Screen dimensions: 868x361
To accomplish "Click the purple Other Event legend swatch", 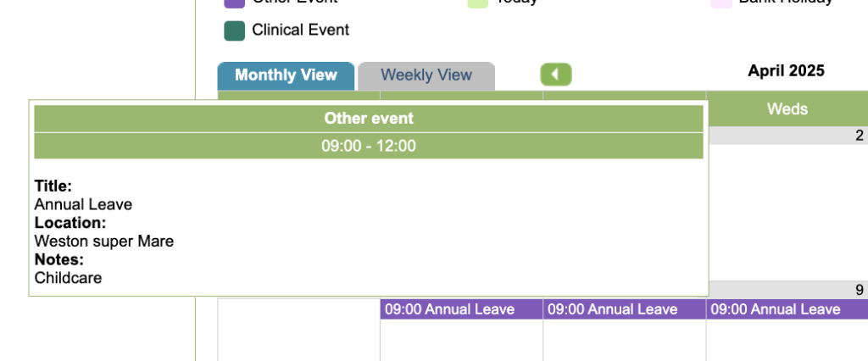I will click(234, 3).
